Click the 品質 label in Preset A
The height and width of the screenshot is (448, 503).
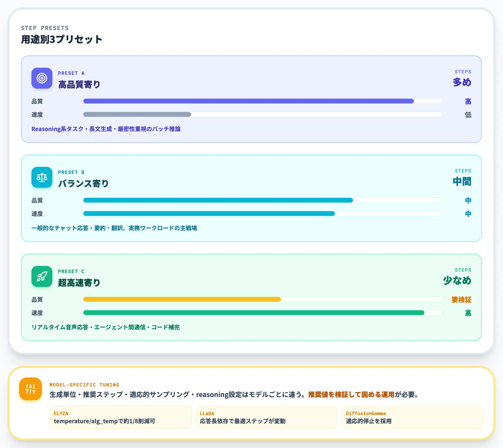(x=37, y=101)
